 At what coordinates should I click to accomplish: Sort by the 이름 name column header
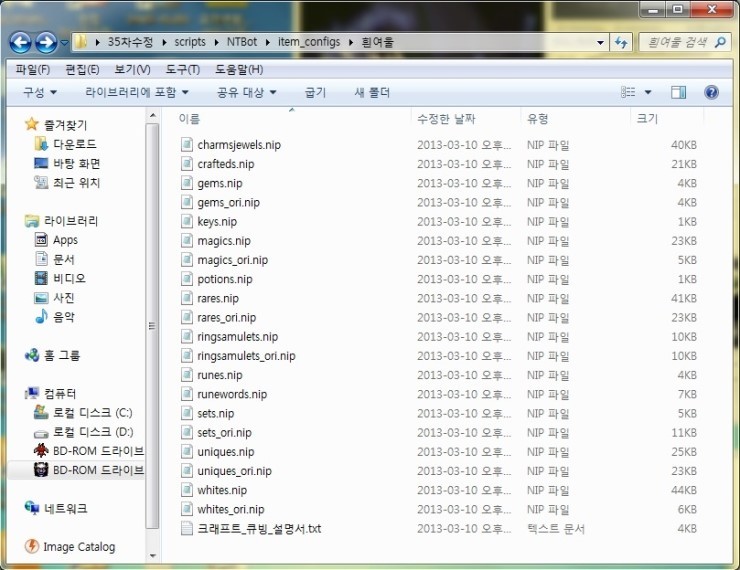tap(189, 119)
